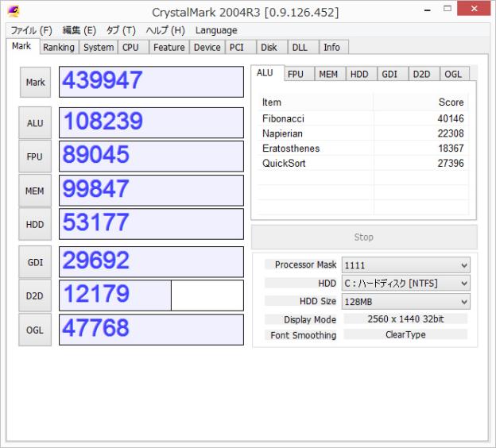The height and width of the screenshot is (448, 496).
Task: Click the ALU score 108239
Action: (151, 122)
